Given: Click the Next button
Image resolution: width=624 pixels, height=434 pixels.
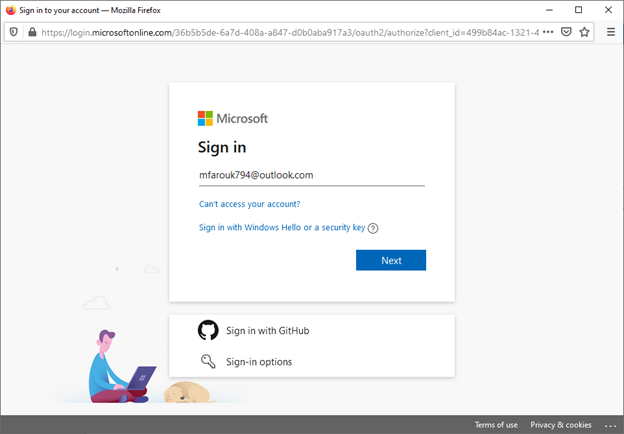Looking at the screenshot, I should tap(391, 260).
